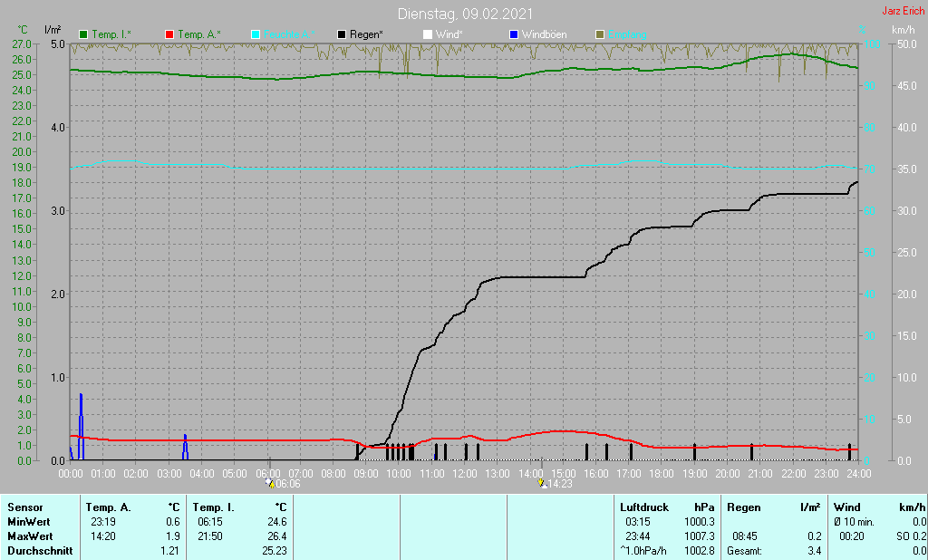Click the green Temp. I. legend square

pos(84,34)
